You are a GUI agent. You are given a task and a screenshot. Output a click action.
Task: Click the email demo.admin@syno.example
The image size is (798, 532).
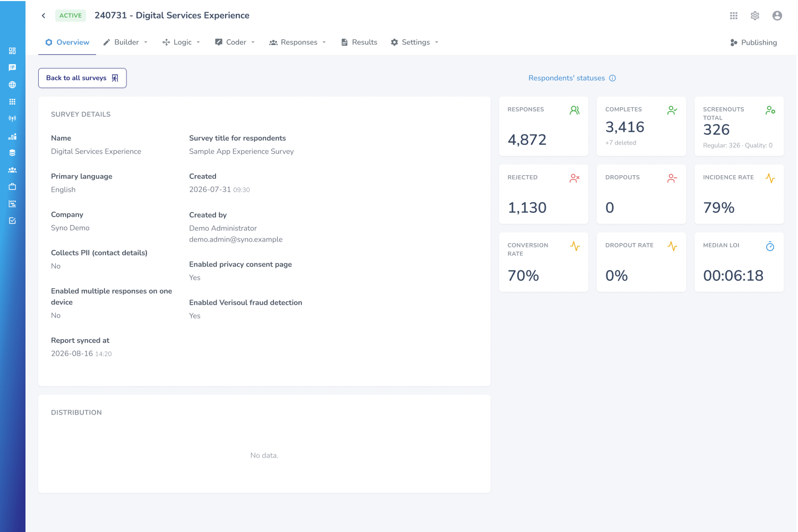tap(236, 239)
